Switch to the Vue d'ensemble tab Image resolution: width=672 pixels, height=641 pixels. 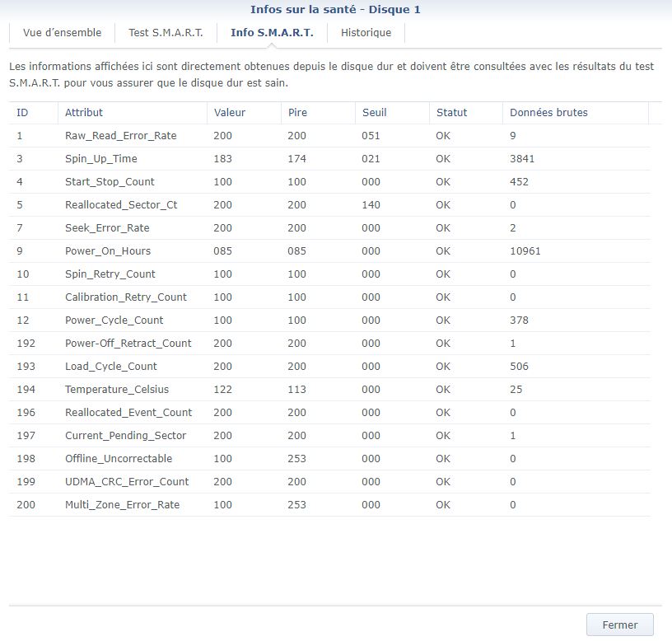pos(62,33)
